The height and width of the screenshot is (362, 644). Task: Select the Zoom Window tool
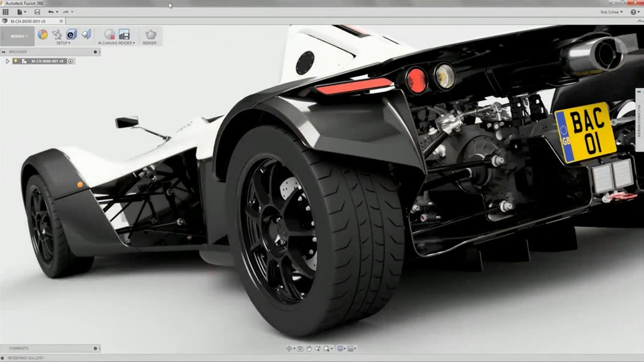(x=317, y=349)
